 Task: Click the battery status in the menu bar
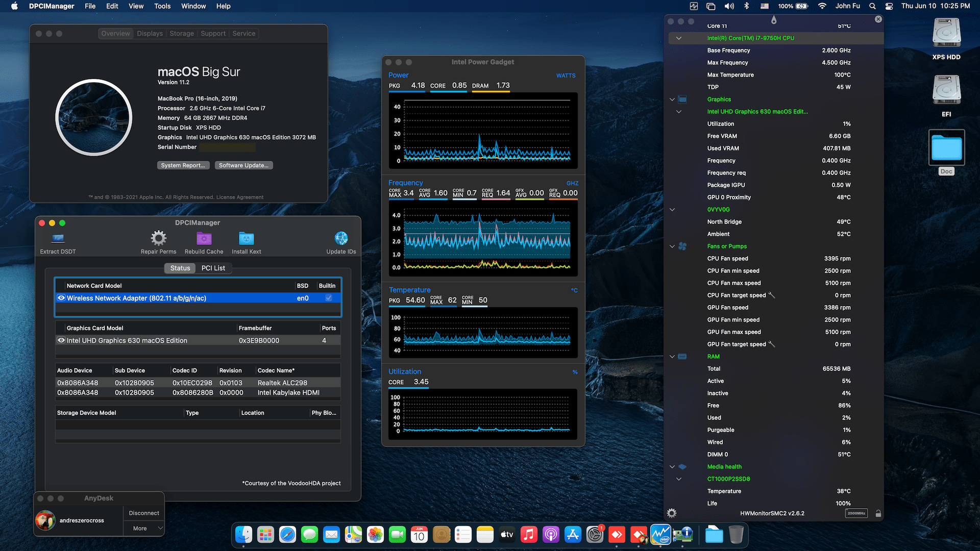[x=793, y=6]
